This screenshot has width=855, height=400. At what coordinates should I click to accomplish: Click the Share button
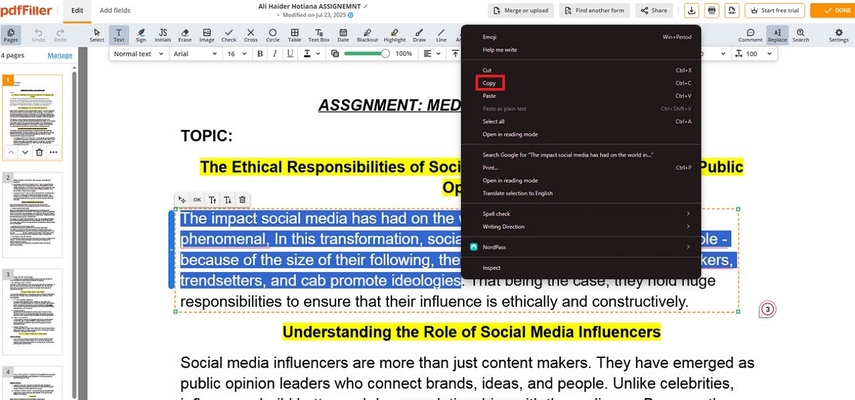654,10
